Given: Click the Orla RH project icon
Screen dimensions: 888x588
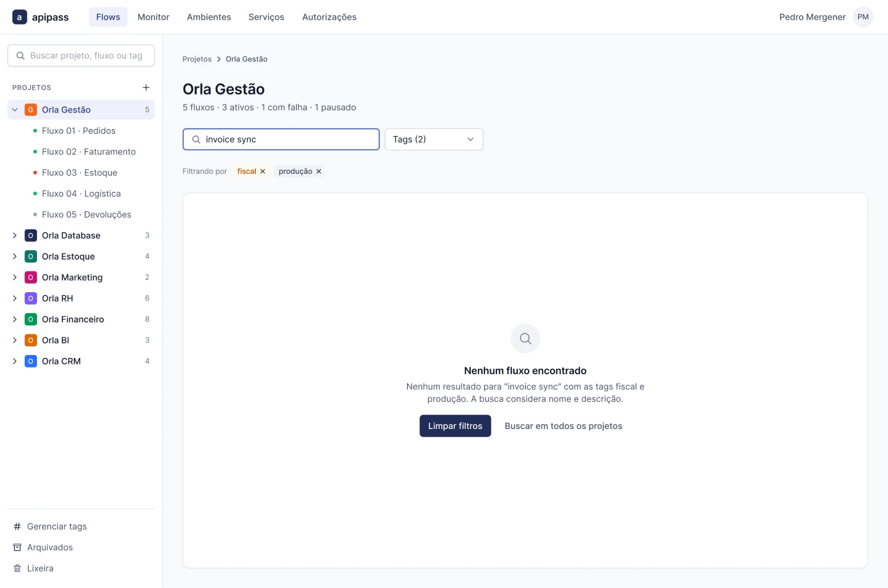Looking at the screenshot, I should 31,298.
